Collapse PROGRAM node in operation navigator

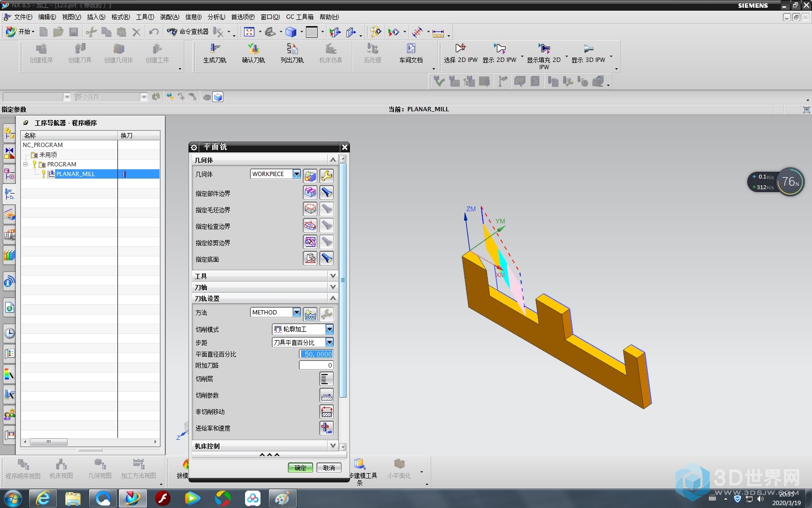tap(26, 164)
